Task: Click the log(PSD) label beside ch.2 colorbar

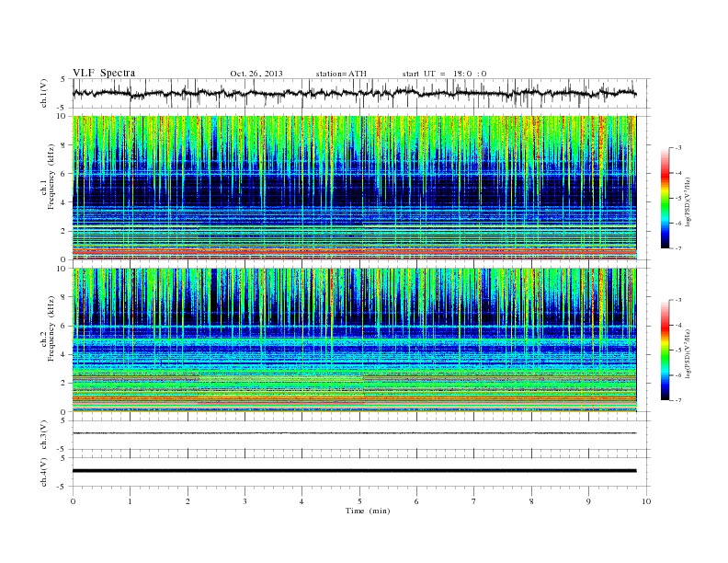Action: tap(688, 354)
